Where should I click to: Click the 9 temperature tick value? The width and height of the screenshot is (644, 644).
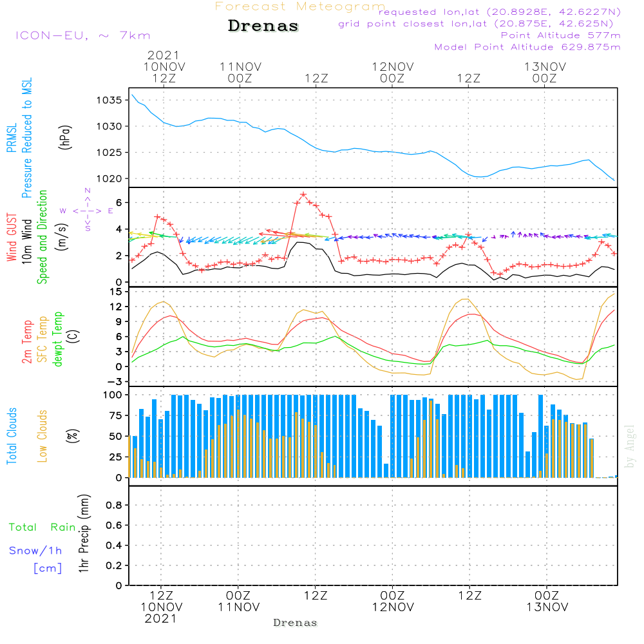tap(118, 321)
